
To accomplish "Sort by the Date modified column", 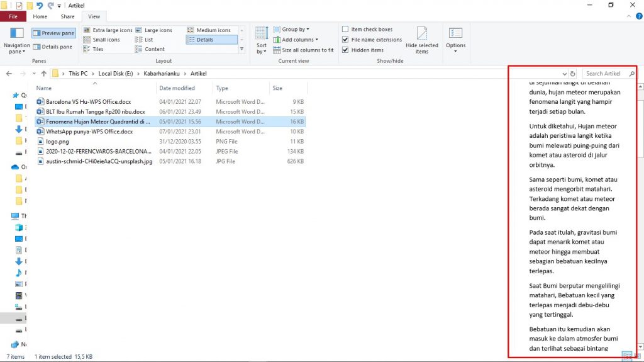I will [x=184, y=88].
